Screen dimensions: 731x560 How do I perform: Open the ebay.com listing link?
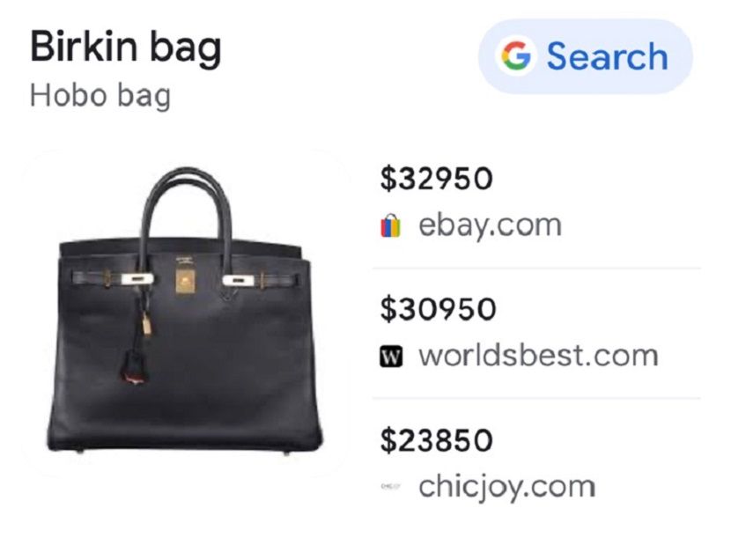click(490, 225)
